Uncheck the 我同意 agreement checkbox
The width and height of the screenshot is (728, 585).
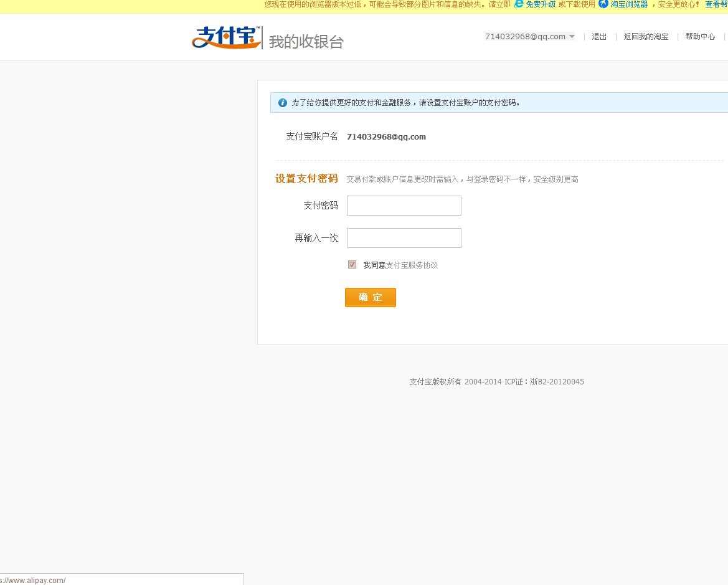pos(352,264)
